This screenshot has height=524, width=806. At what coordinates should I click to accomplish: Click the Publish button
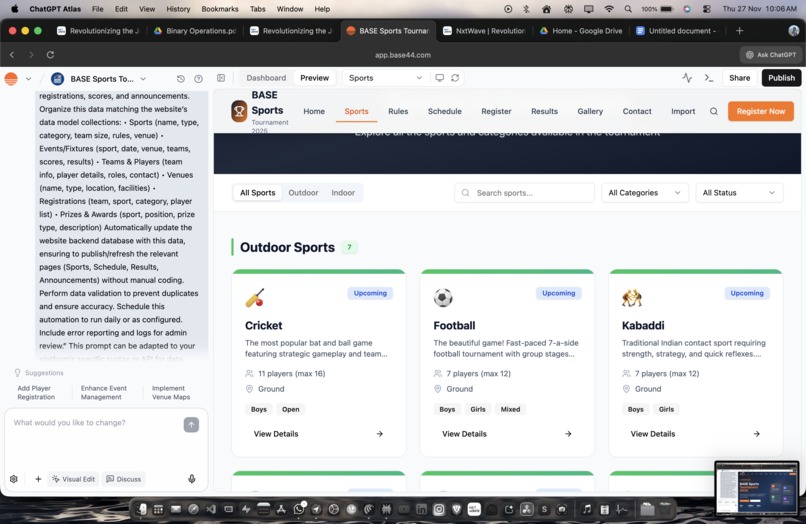pyautogui.click(x=781, y=78)
